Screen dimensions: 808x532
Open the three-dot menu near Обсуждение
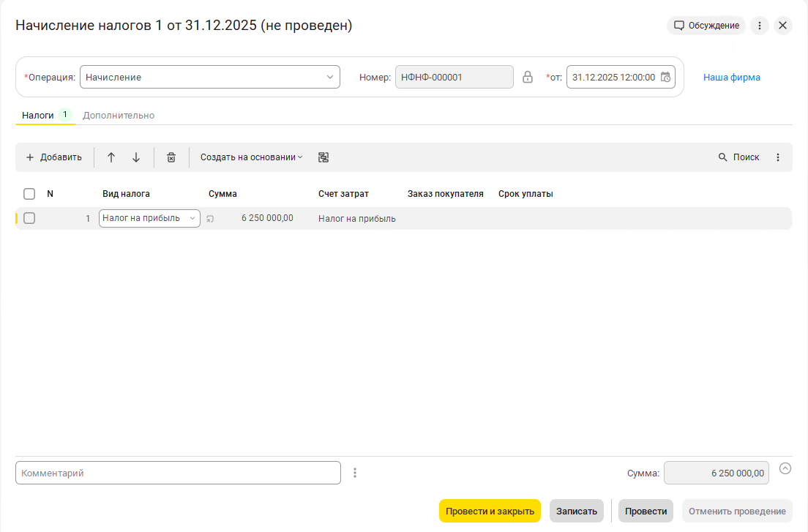[x=760, y=26]
